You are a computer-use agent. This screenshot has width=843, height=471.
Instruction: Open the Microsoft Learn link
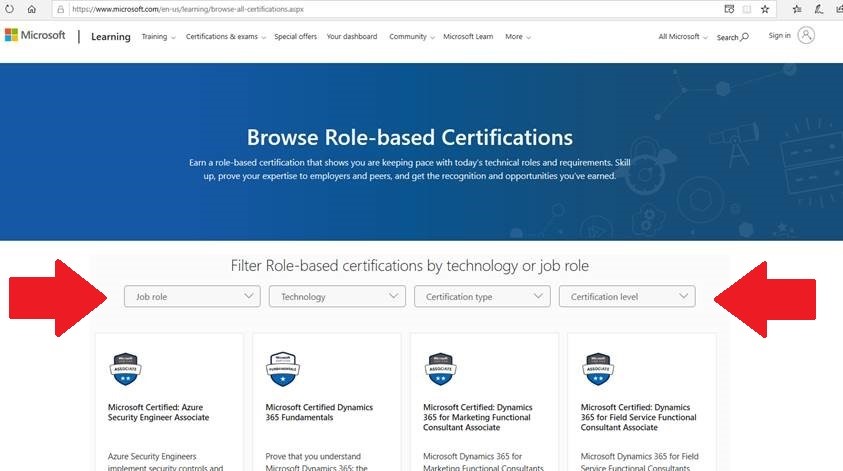click(468, 37)
